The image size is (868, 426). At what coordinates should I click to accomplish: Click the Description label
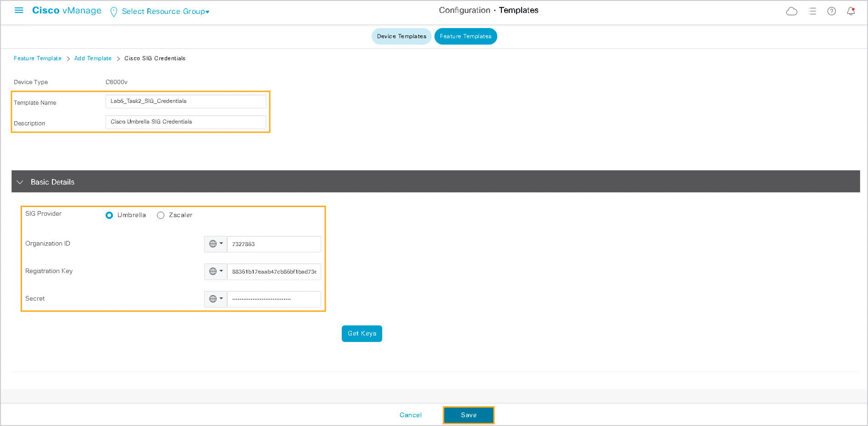(29, 123)
